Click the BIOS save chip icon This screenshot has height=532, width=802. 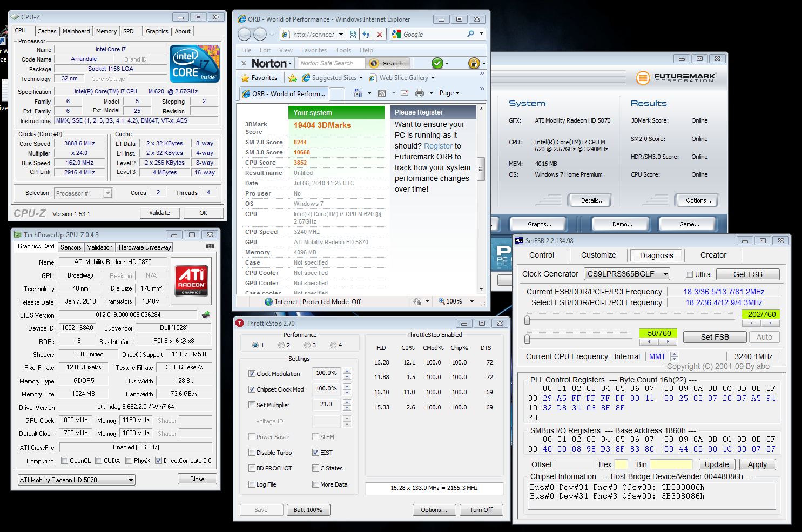tap(206, 314)
